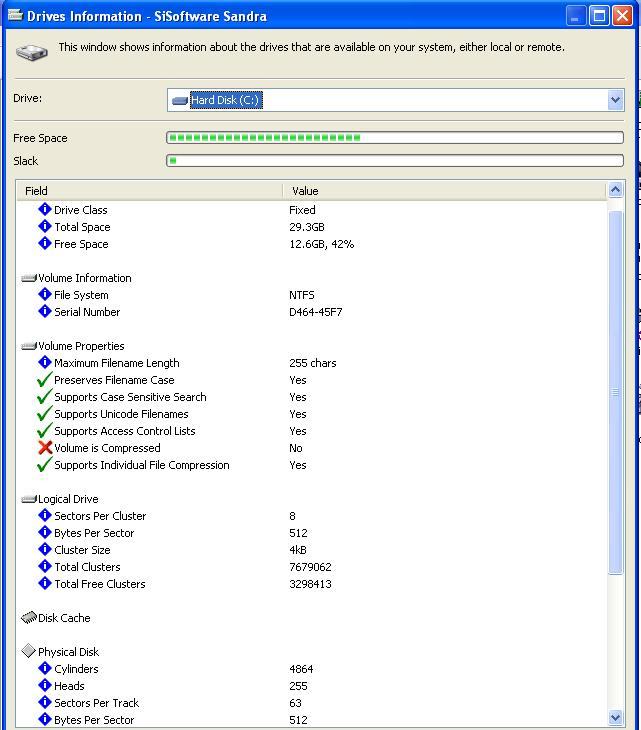Open the Drive selection dropdown arrow
The width and height of the screenshot is (641, 730).
point(615,100)
